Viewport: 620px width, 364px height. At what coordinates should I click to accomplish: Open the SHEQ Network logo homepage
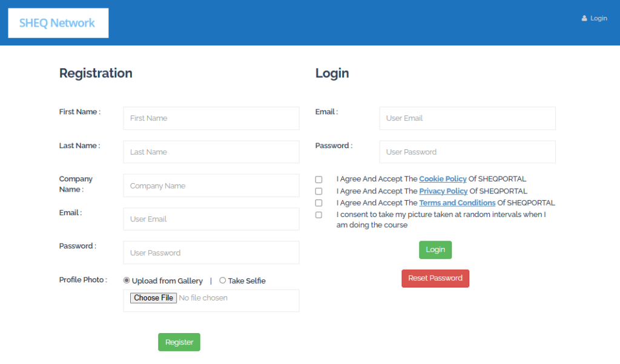tap(58, 23)
